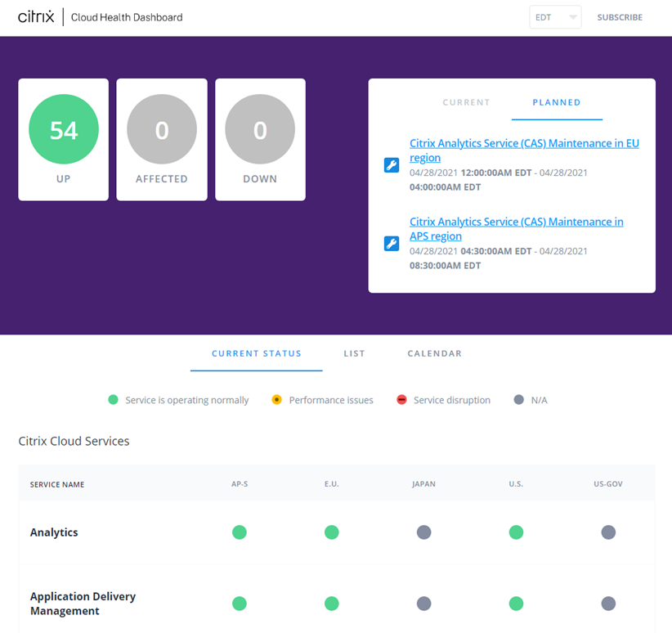Select the Planned maintenance tab
Image resolution: width=672 pixels, height=633 pixels.
click(x=556, y=103)
